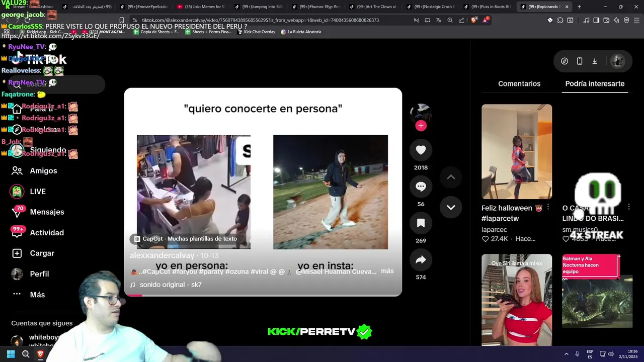
Task: Open the laparcec author link
Action: tap(494, 229)
